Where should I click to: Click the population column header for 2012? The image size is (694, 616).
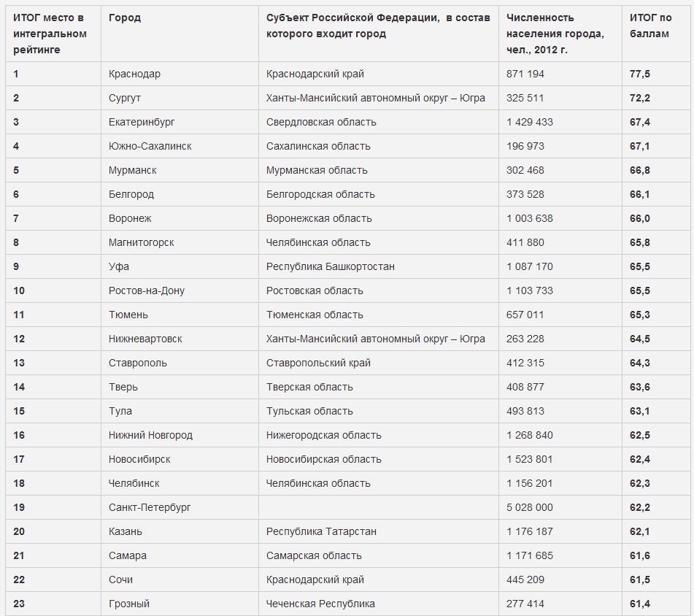pos(555,34)
